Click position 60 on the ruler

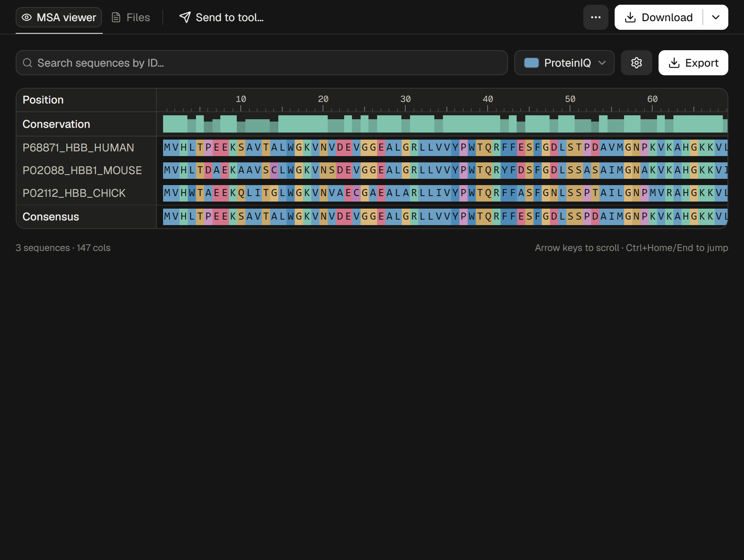[x=652, y=99]
